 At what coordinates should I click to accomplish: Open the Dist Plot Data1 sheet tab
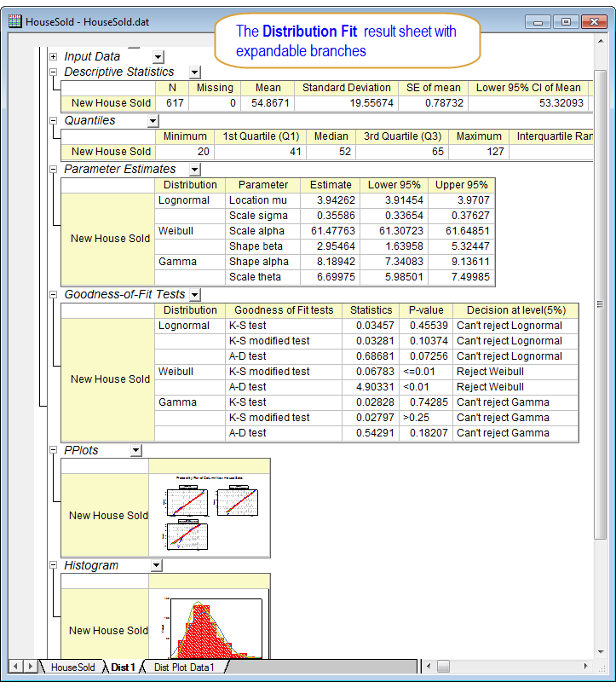(x=184, y=668)
